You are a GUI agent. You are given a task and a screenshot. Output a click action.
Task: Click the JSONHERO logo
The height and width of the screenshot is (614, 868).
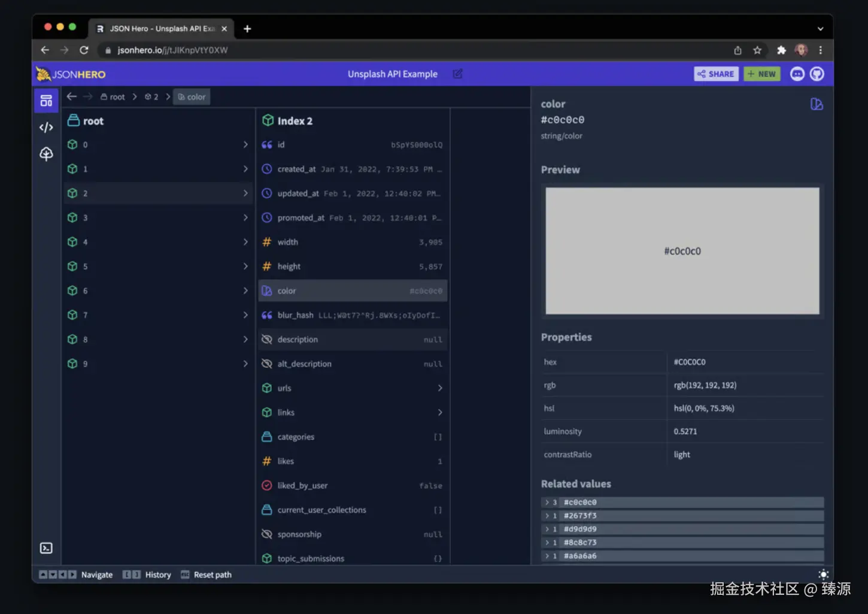71,74
